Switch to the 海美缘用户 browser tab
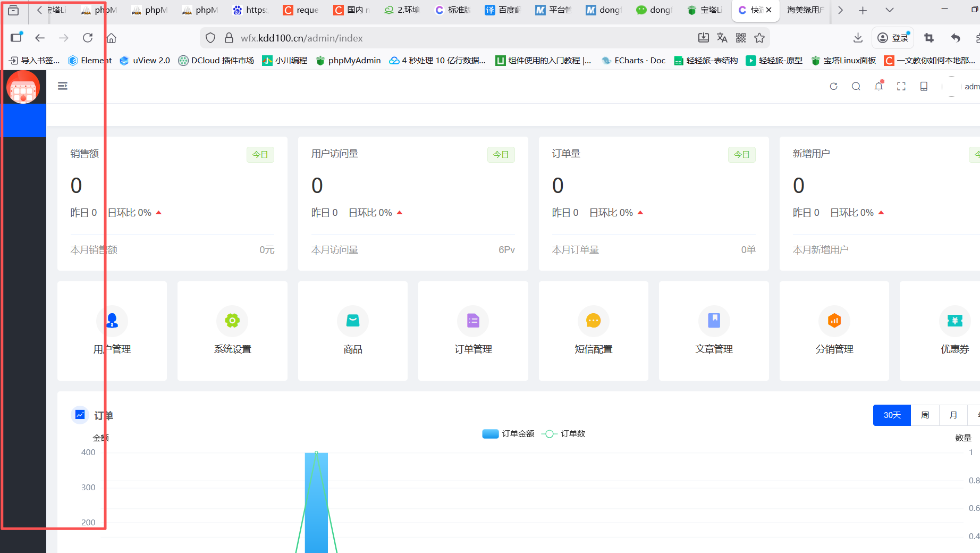 [x=805, y=10]
